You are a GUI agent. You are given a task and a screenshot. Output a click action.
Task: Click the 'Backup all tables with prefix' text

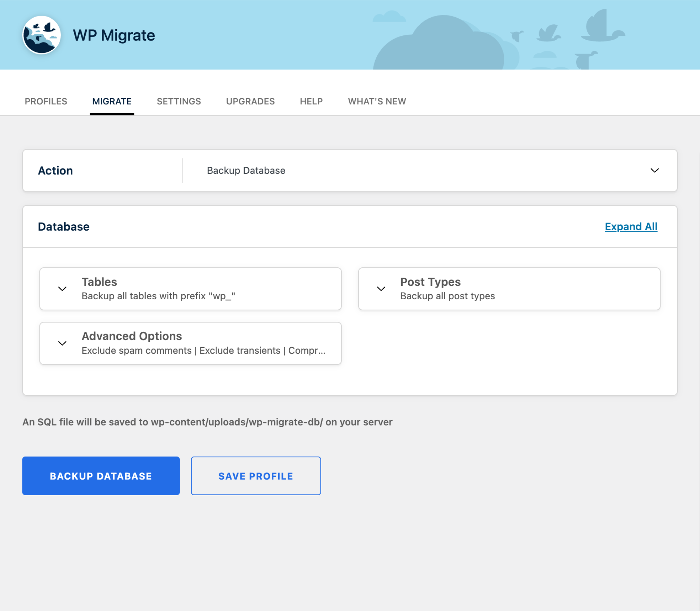[158, 296]
